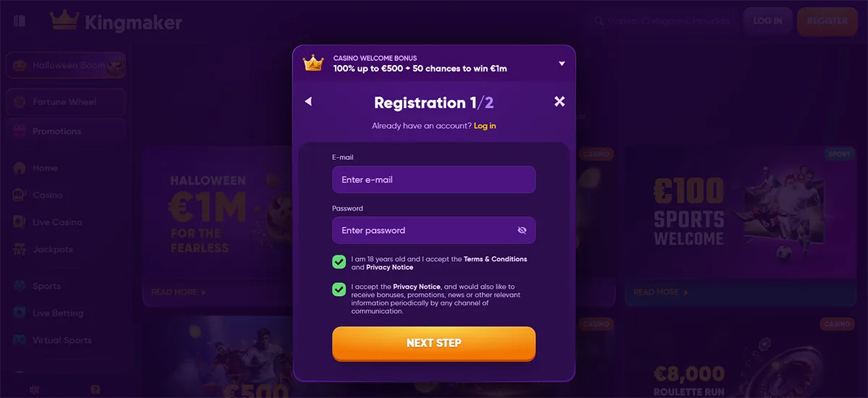Click the NEXT STEP button
Image resolution: width=868 pixels, height=398 pixels.
[434, 343]
